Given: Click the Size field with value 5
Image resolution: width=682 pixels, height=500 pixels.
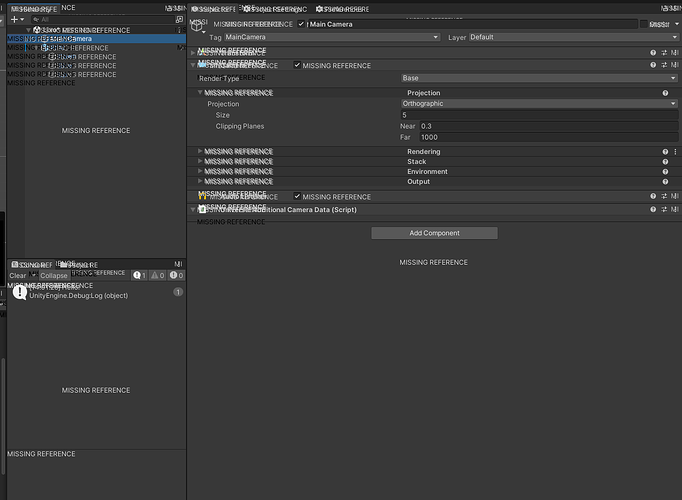Looking at the screenshot, I should [539, 115].
